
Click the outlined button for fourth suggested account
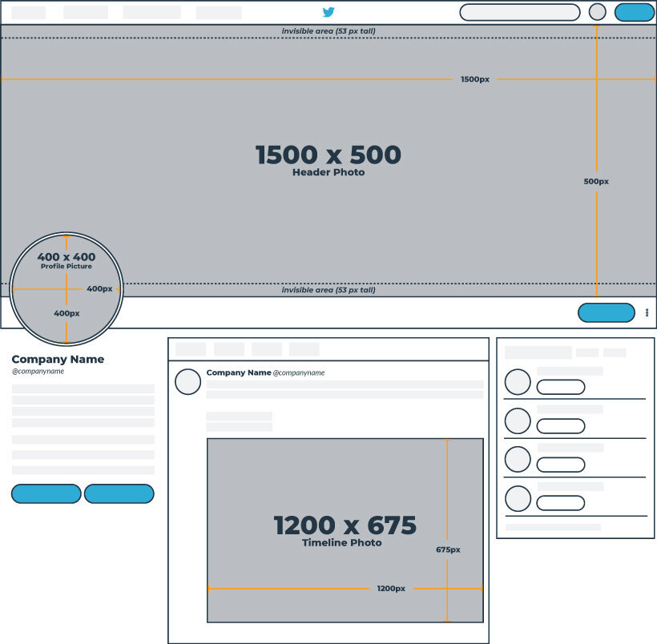pyautogui.click(x=561, y=503)
